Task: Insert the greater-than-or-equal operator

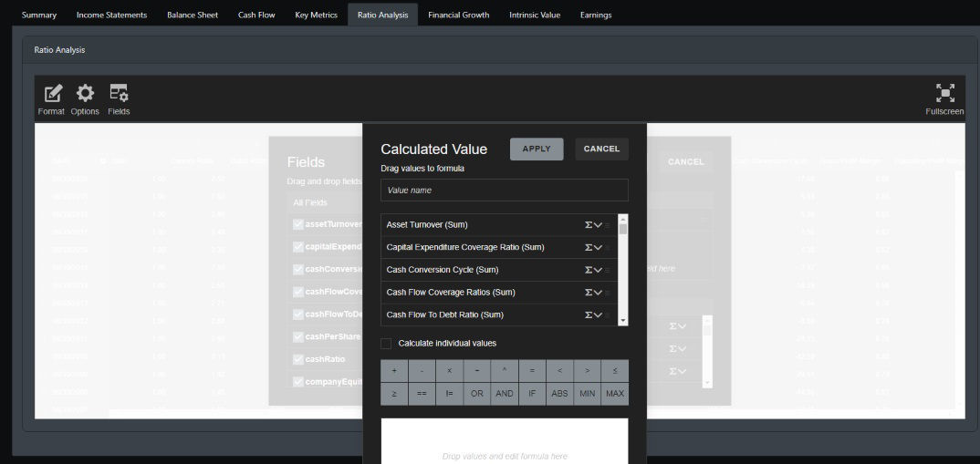Action: click(394, 394)
